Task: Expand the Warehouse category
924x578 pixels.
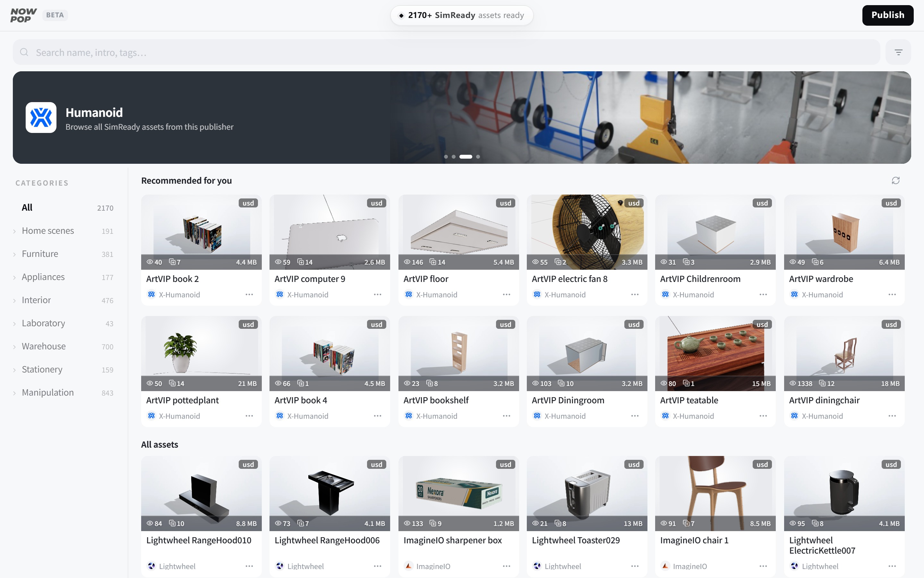Action: (14, 347)
